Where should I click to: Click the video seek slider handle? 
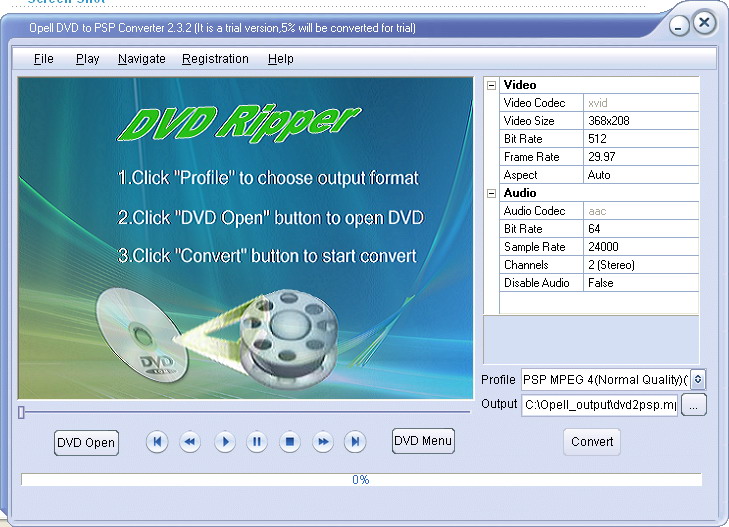[22, 411]
